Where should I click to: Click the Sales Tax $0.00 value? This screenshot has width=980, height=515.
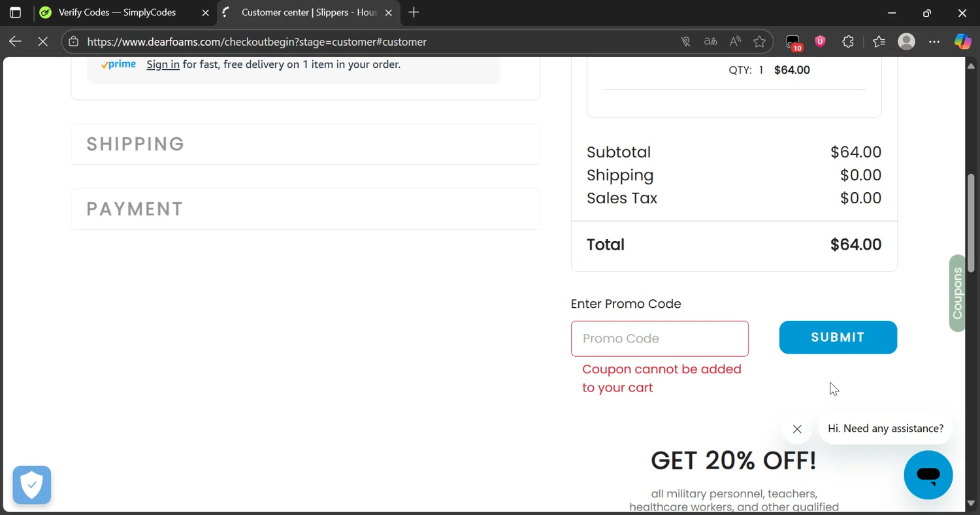860,198
